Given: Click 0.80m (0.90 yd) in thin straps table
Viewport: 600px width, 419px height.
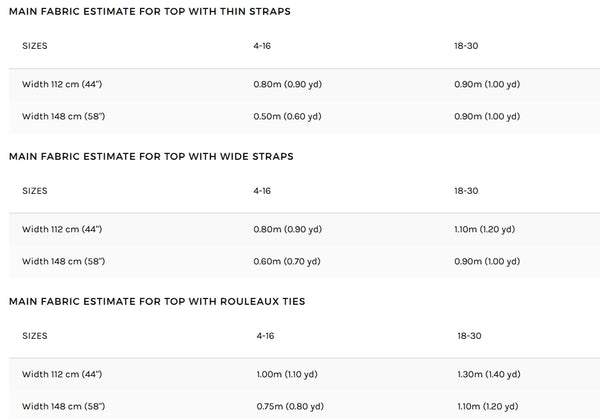Looking at the screenshot, I should pos(287,84).
